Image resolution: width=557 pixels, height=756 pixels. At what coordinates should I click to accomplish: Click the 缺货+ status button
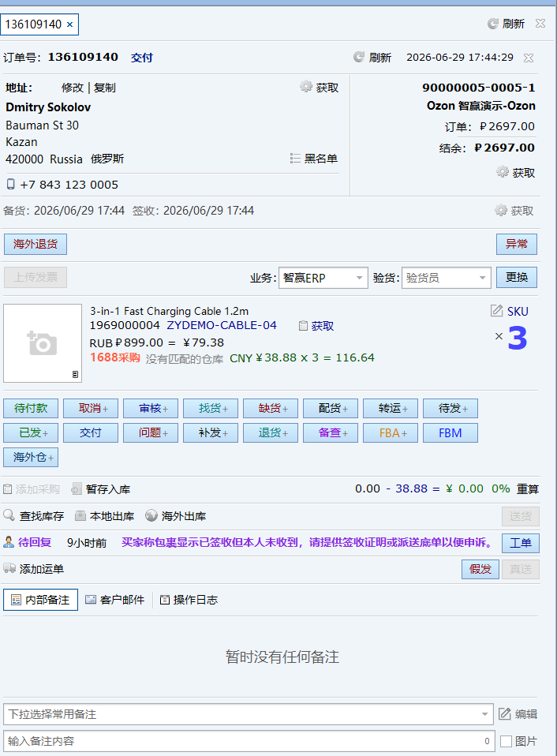coord(271,408)
